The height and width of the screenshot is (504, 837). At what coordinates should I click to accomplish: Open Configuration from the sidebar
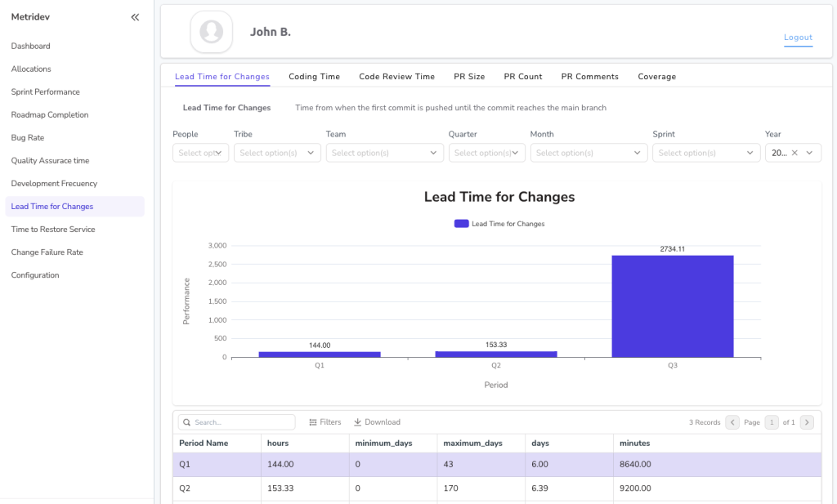[34, 274]
